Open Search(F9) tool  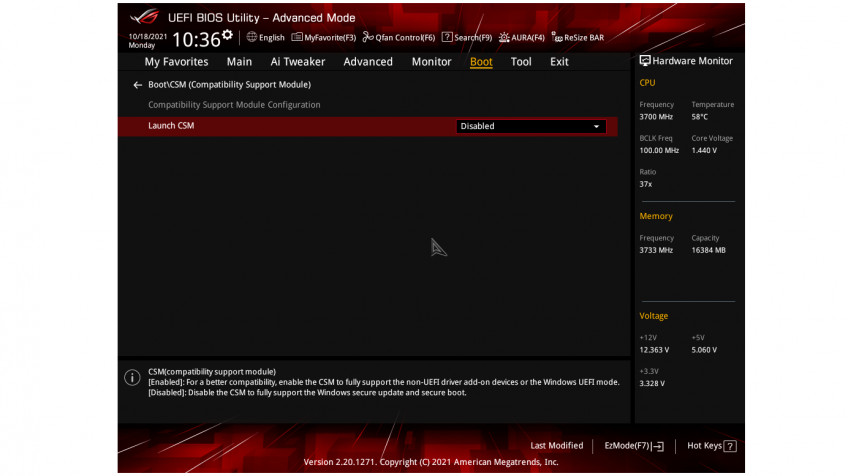(467, 37)
